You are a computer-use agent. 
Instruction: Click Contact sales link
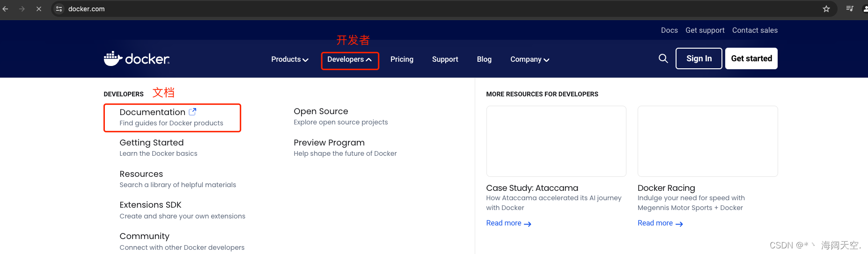pyautogui.click(x=755, y=30)
